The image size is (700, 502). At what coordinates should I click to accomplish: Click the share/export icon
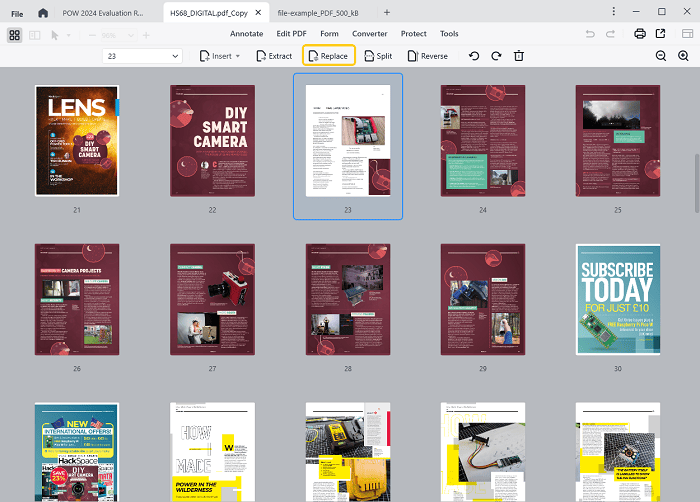coord(660,34)
